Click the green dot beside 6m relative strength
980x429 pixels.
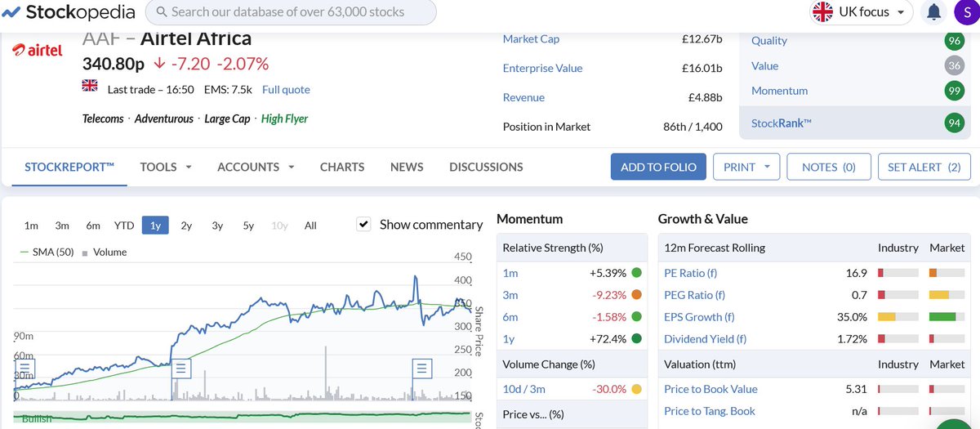(x=636, y=317)
